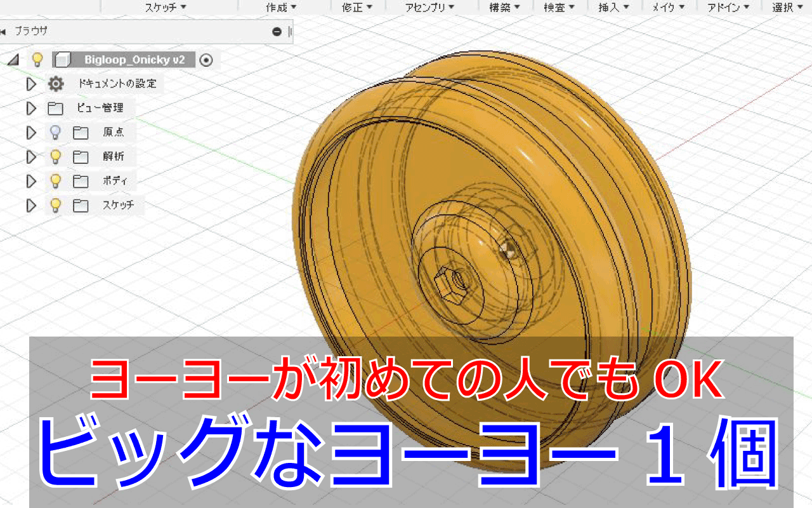Open the 検査 toolbar menu
The height and width of the screenshot is (508, 812).
(x=559, y=7)
